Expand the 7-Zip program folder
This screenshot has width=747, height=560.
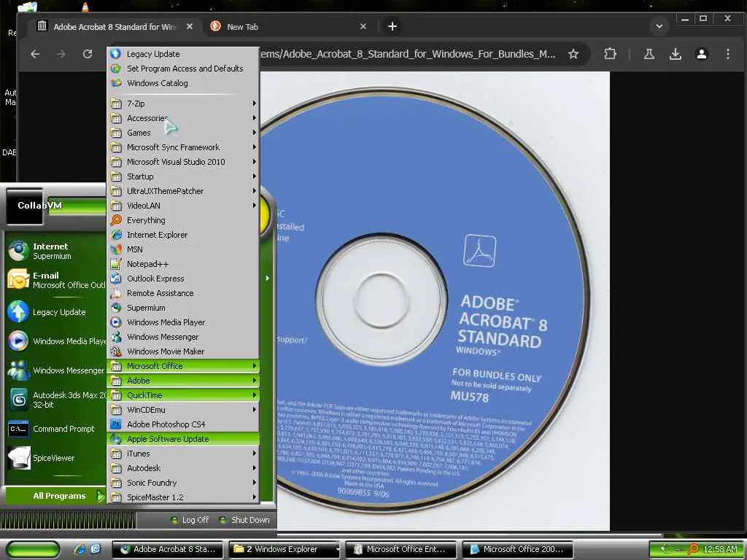[x=183, y=104]
